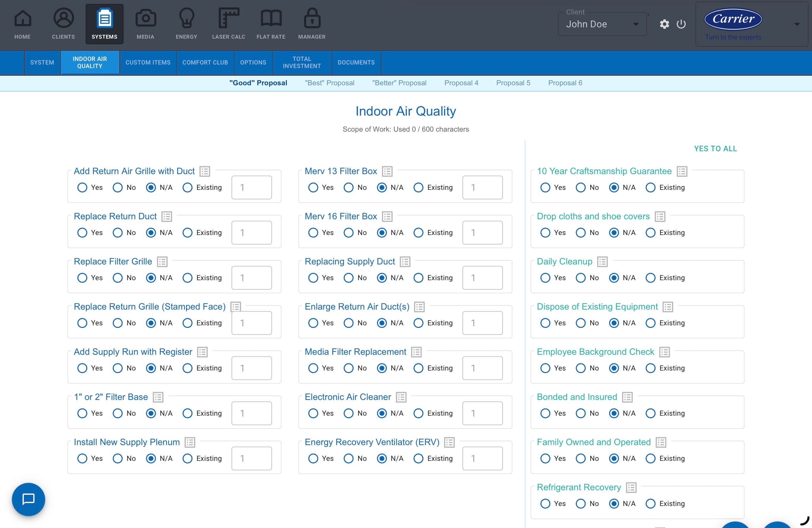Open the Documents tab
Screen dimensions: 812x528
click(x=356, y=62)
